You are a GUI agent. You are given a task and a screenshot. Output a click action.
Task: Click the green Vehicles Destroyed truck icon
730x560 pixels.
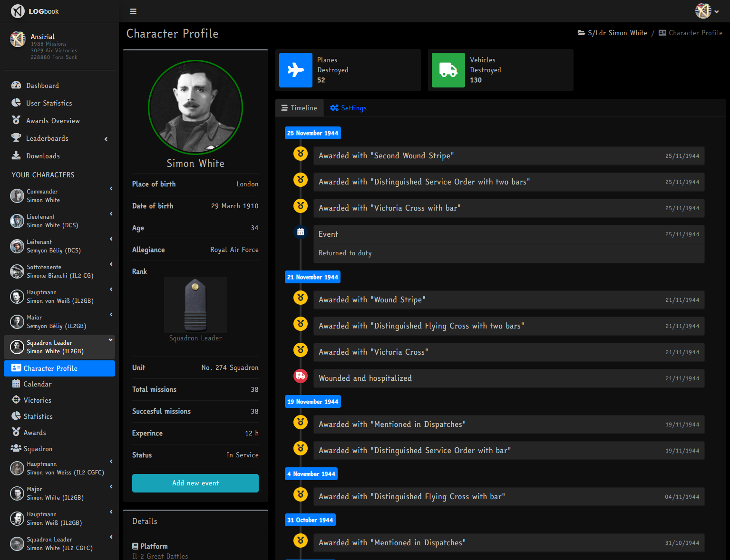click(x=448, y=70)
